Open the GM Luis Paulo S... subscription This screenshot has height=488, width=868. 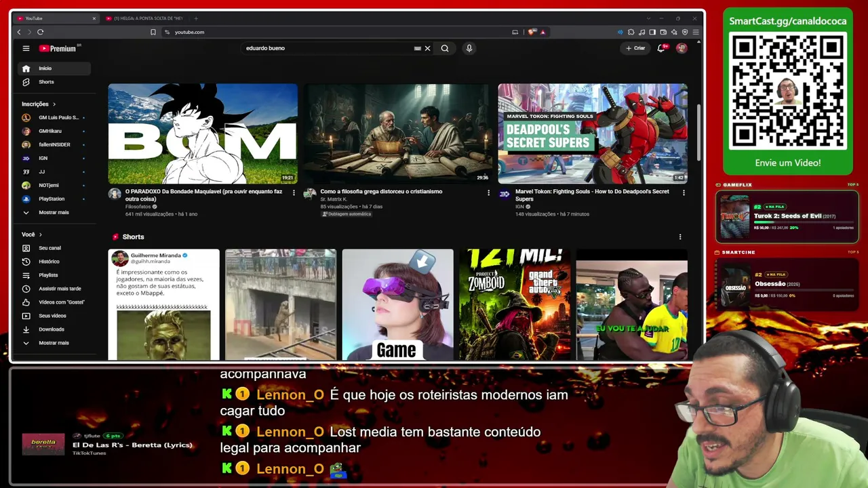point(54,117)
